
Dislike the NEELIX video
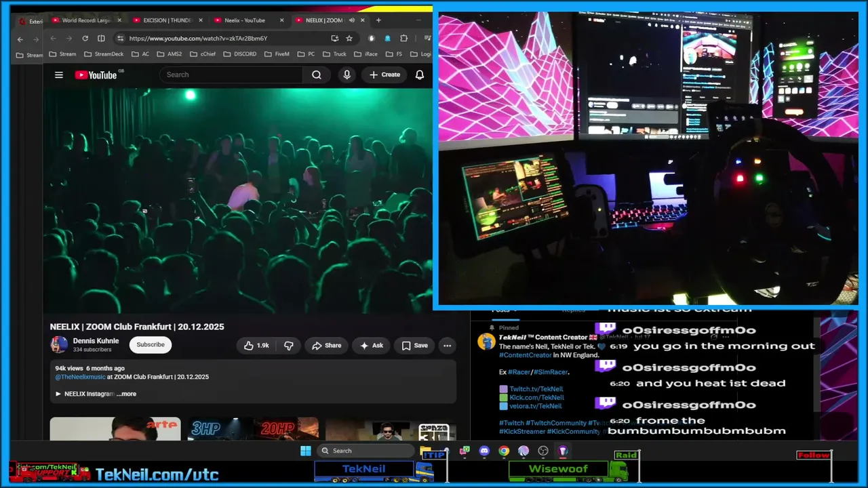tap(288, 346)
